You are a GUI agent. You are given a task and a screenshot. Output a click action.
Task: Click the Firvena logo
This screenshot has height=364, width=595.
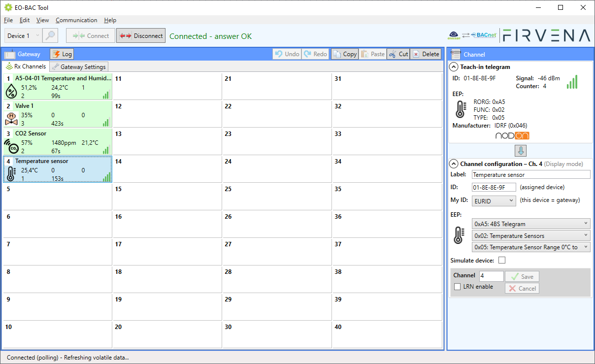tap(547, 35)
